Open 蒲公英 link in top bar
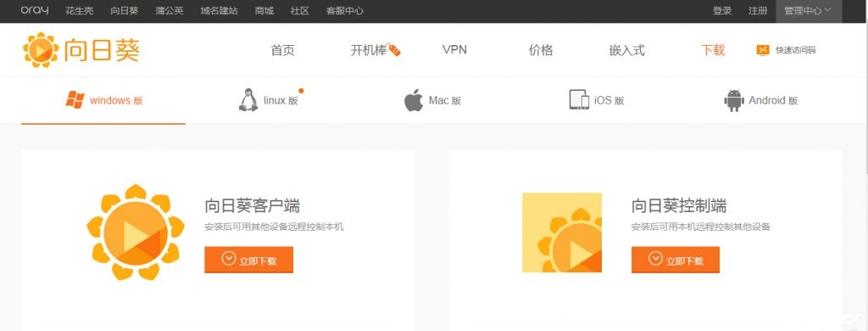Screen dimensions: 868x331 [x=170, y=11]
